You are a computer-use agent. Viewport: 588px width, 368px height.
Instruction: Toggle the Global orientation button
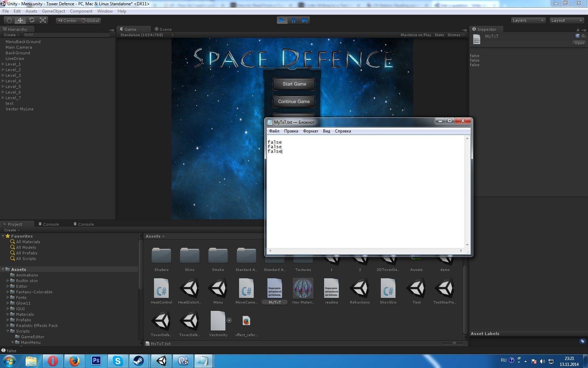90,21
